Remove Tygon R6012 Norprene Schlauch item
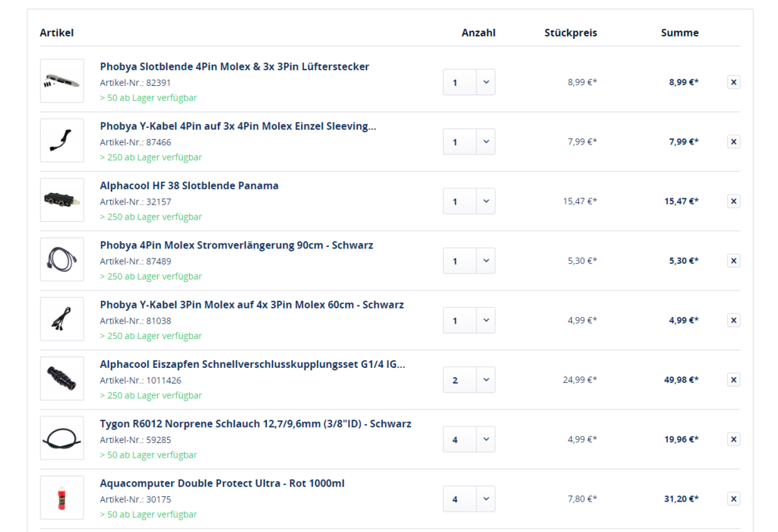The image size is (778, 532). pos(733,439)
